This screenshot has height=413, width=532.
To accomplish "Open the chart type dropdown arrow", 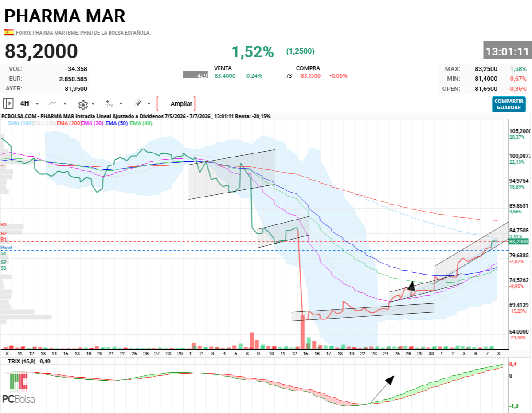I will [x=65, y=104].
